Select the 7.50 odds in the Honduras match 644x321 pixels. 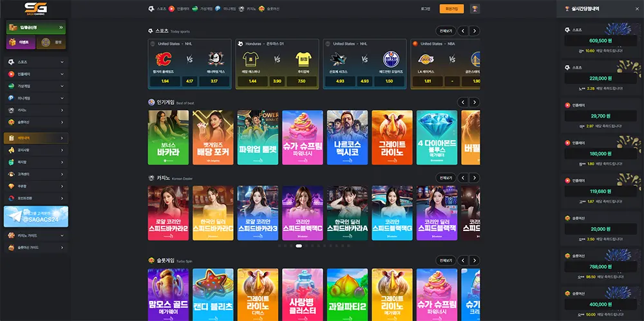click(x=302, y=81)
